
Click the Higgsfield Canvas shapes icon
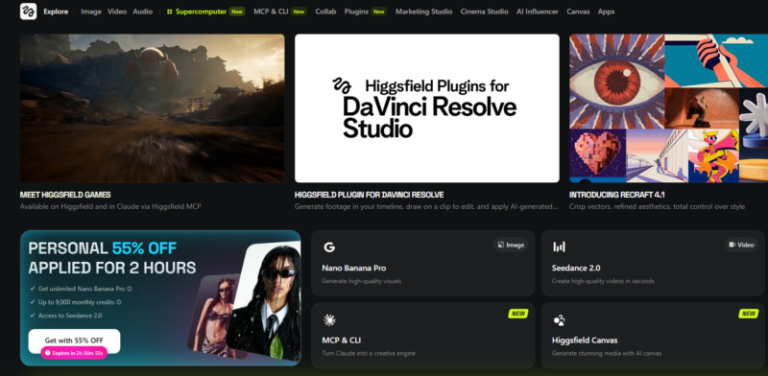pos(559,320)
